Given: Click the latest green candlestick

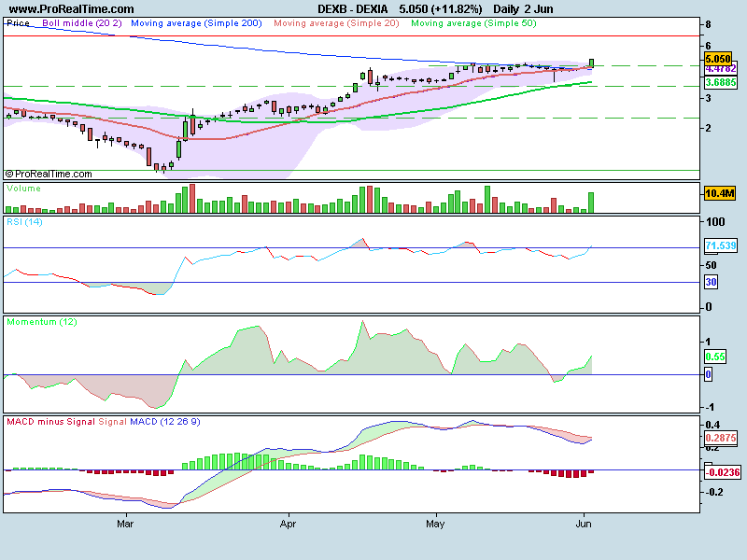Looking at the screenshot, I should point(591,63).
